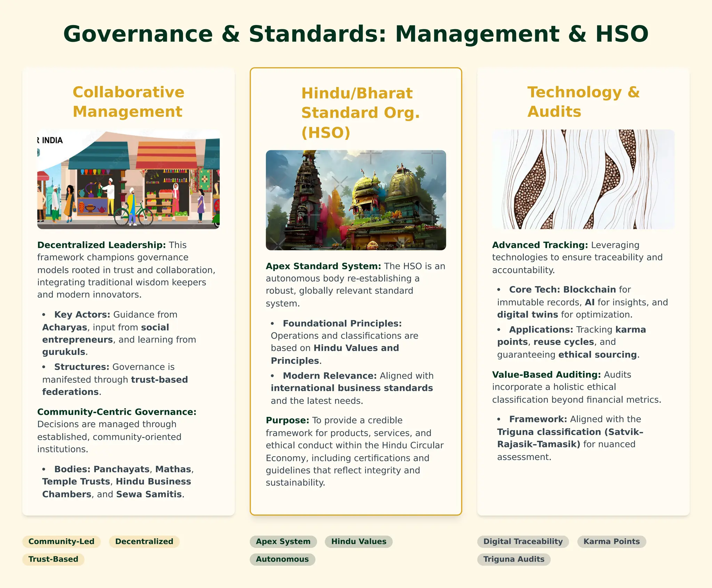Screen dimensions: 712x588
Task: Select the Karma Points tag
Action: coord(611,541)
